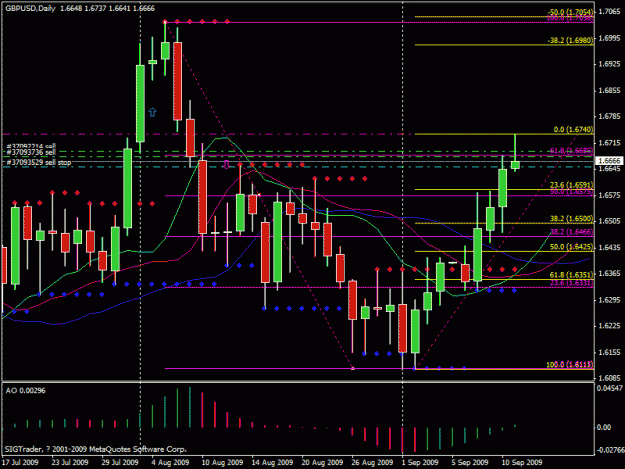The image size is (625, 469).
Task: Select yellow Fibonacci label 38.2 (1.6500)
Action: click(x=571, y=219)
